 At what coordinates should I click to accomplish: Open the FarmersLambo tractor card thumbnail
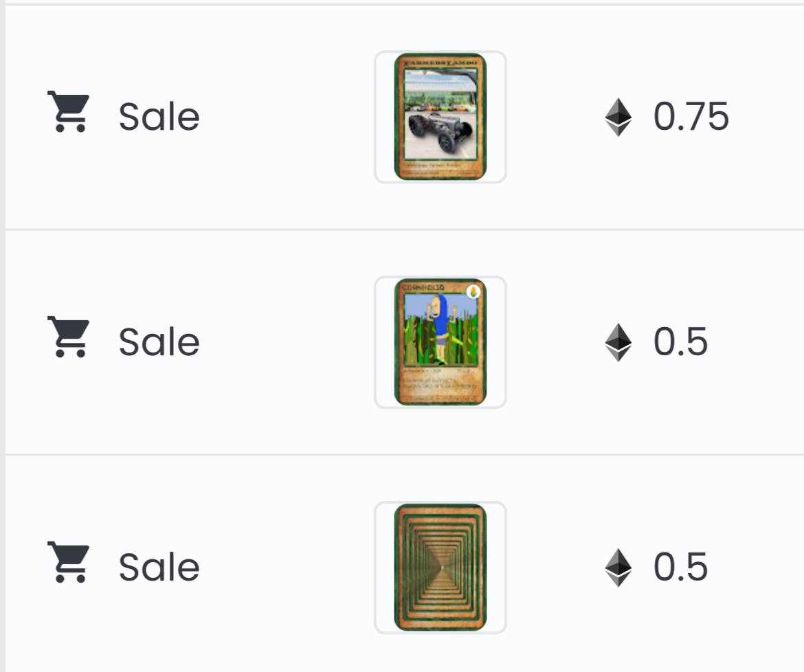[440, 117]
